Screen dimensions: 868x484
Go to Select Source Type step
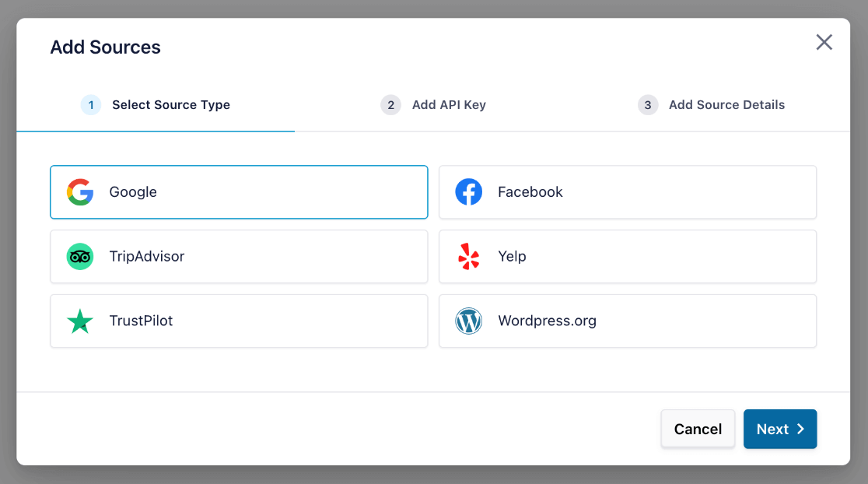(170, 105)
